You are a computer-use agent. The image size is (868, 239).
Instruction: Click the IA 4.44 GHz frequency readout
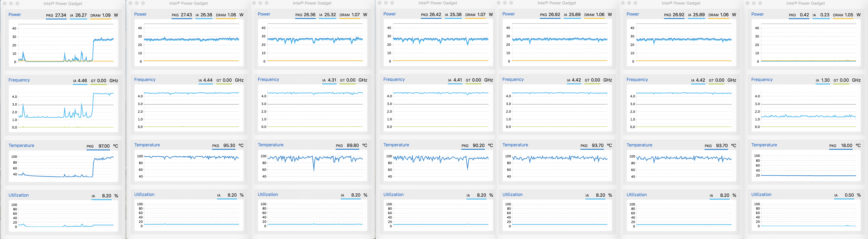pos(206,80)
